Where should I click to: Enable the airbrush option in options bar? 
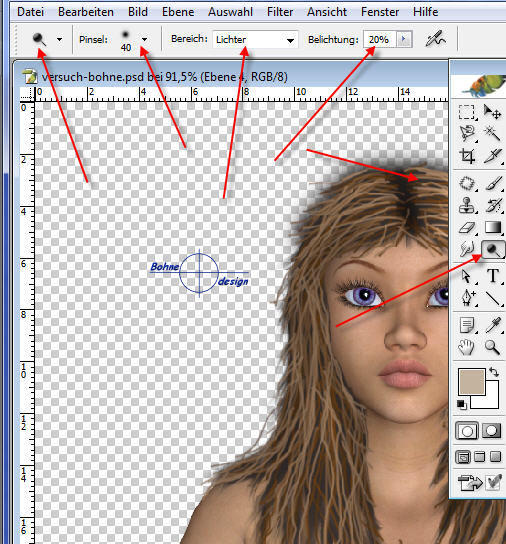point(436,39)
